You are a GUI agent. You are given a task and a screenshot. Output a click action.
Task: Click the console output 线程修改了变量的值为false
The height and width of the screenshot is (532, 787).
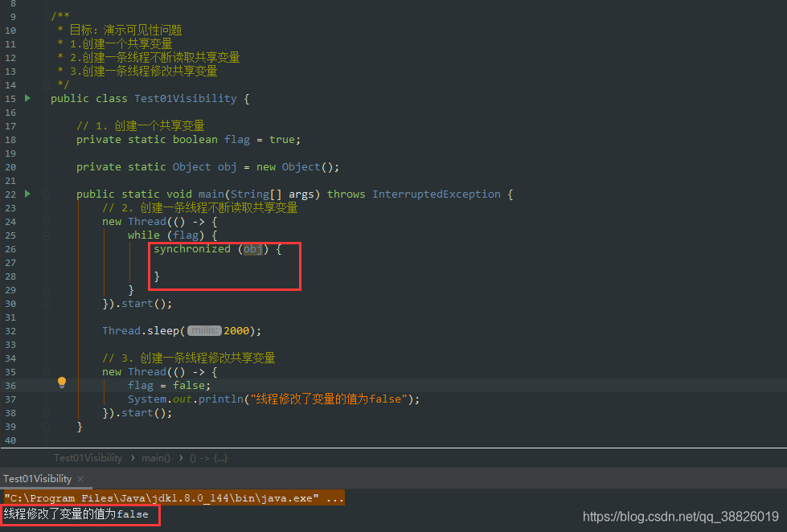[x=76, y=514]
